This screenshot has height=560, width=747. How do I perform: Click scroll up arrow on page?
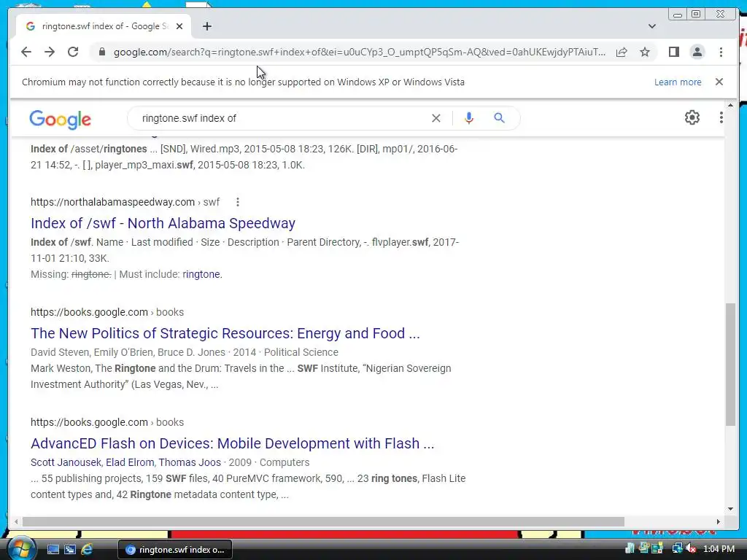click(730, 105)
